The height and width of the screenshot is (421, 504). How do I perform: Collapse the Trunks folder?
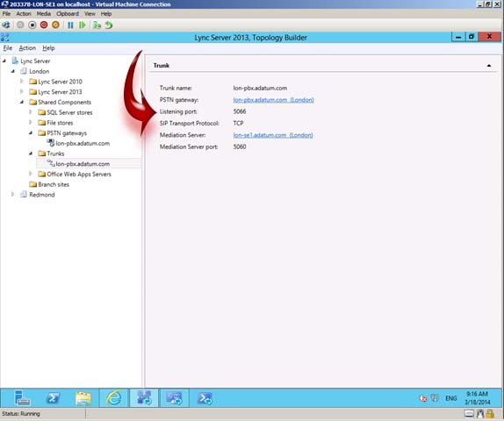31,153
